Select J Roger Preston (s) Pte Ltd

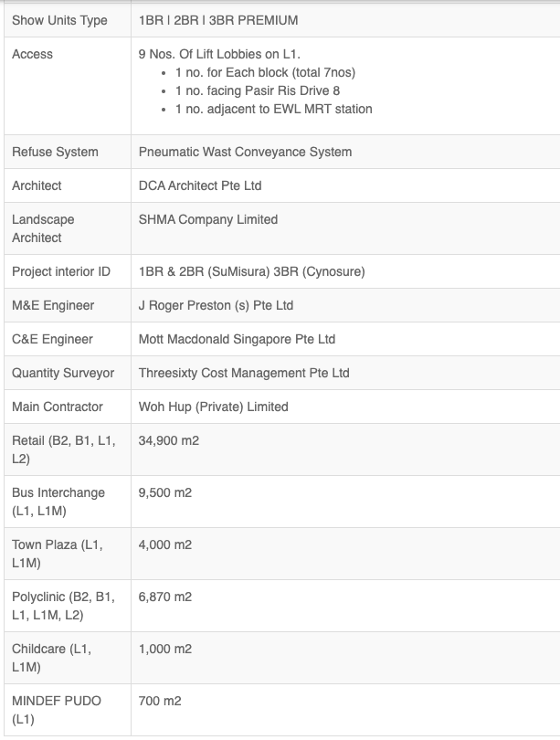(216, 305)
